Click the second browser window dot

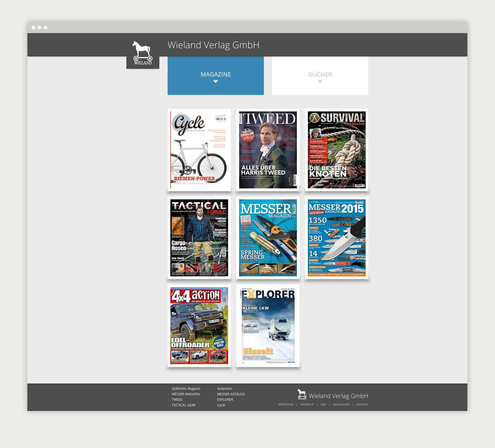tap(40, 28)
